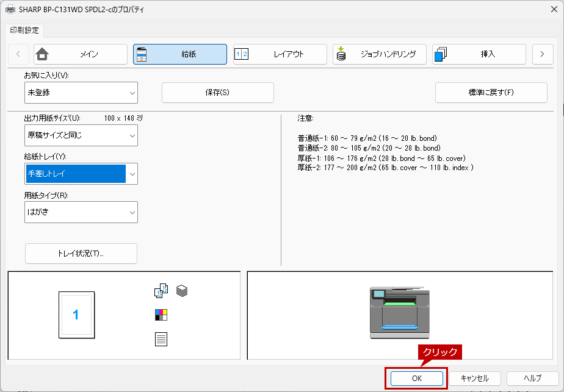Expand the 出力用紙サイズ output size dropdown
Screen dimensions: 564x392
tap(81, 135)
